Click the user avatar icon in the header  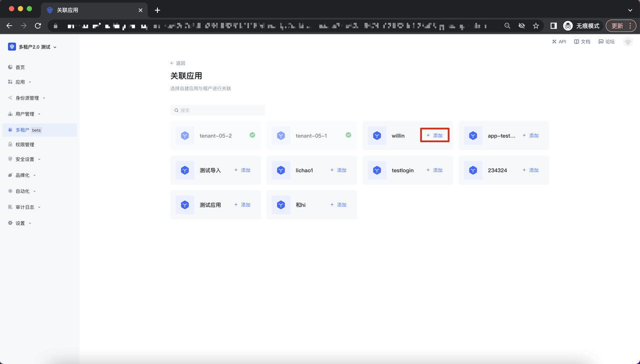click(x=628, y=42)
